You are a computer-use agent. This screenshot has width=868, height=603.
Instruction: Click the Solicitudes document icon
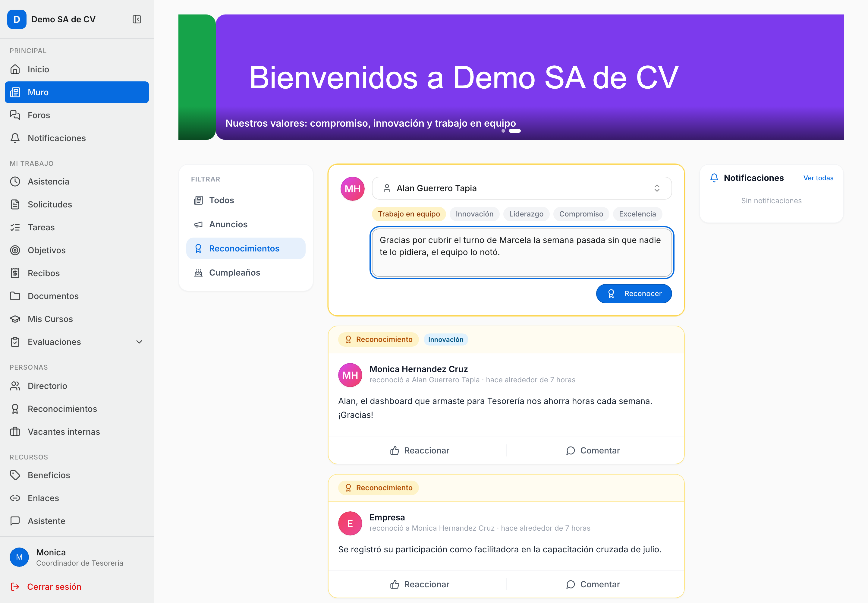[x=15, y=204]
